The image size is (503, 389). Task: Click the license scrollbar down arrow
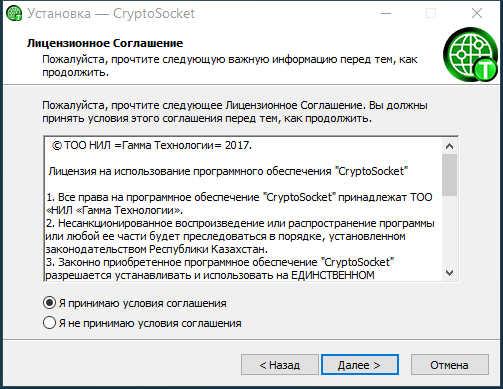450,273
